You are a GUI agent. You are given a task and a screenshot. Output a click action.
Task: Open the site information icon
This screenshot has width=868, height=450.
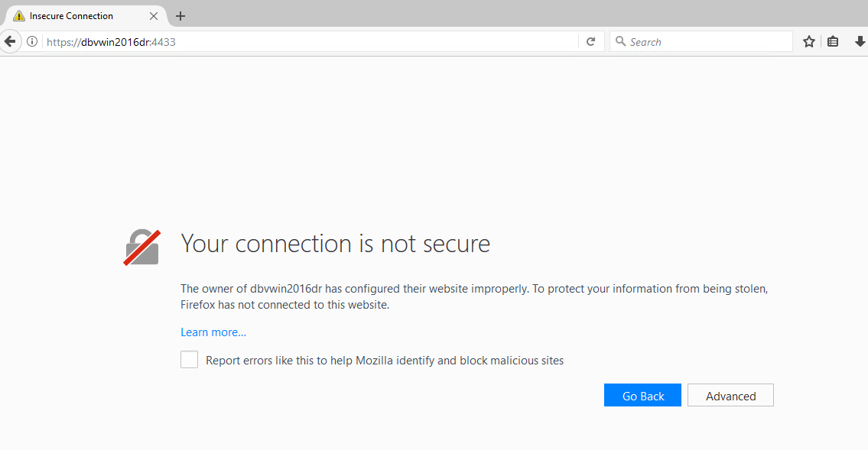[x=32, y=41]
